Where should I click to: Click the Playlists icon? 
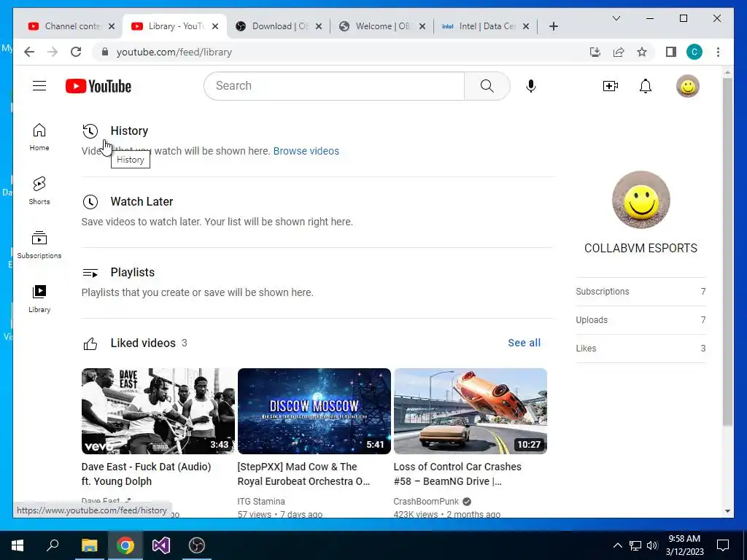coord(90,273)
